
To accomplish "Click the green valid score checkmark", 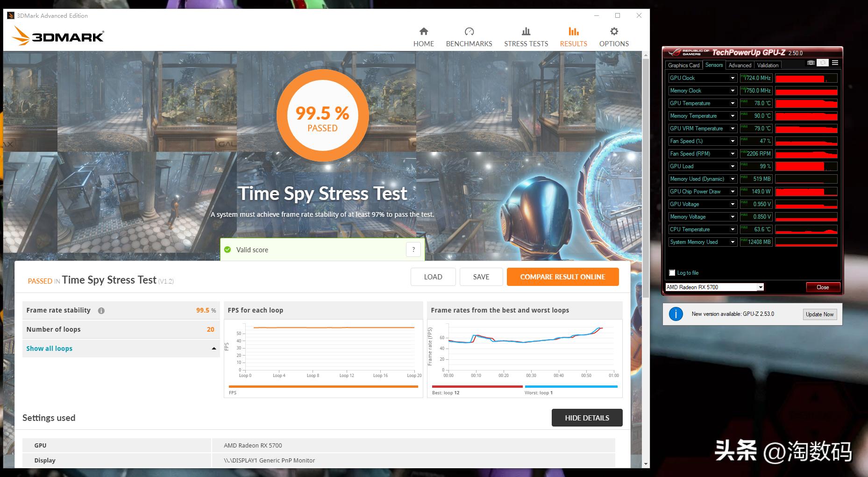I will coord(228,250).
